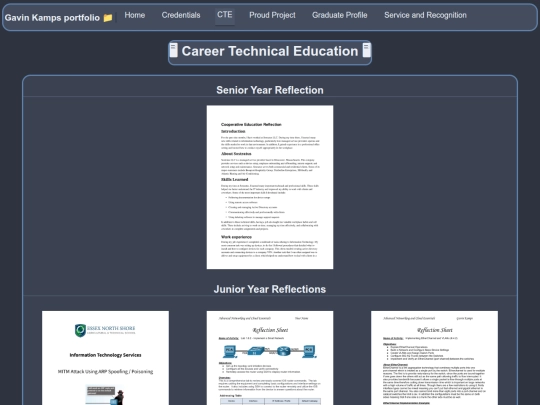540x405 pixels.
Task: Go to the Credentials page
Action: [x=181, y=15]
